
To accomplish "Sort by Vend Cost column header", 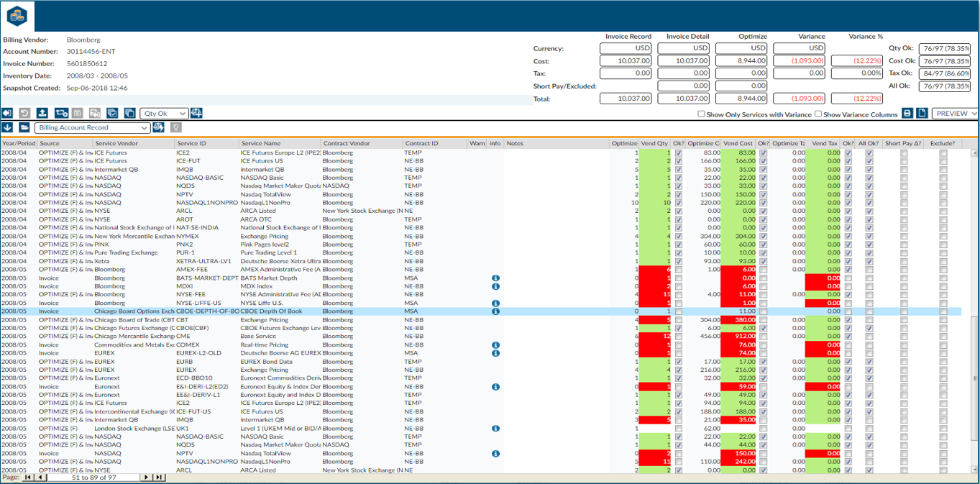I will (739, 144).
